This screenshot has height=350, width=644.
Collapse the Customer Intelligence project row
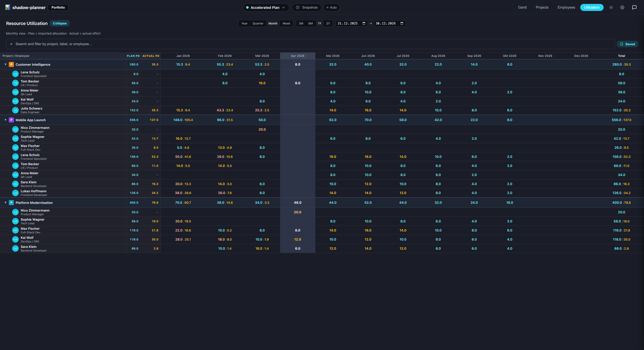pyautogui.click(x=6, y=64)
